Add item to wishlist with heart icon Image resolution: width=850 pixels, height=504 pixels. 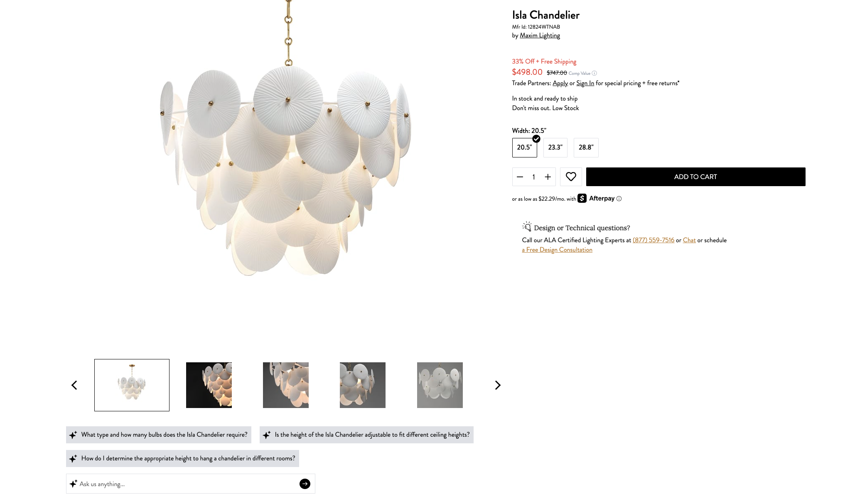coord(571,177)
